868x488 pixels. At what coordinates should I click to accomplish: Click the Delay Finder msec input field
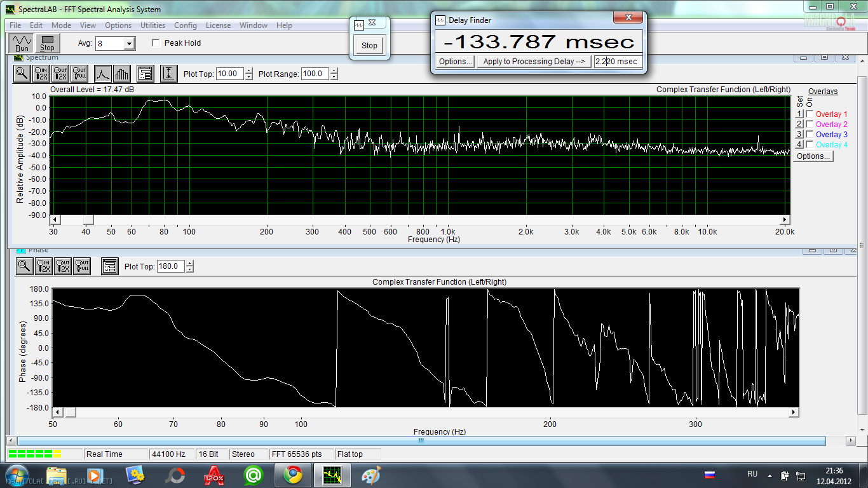coord(618,62)
